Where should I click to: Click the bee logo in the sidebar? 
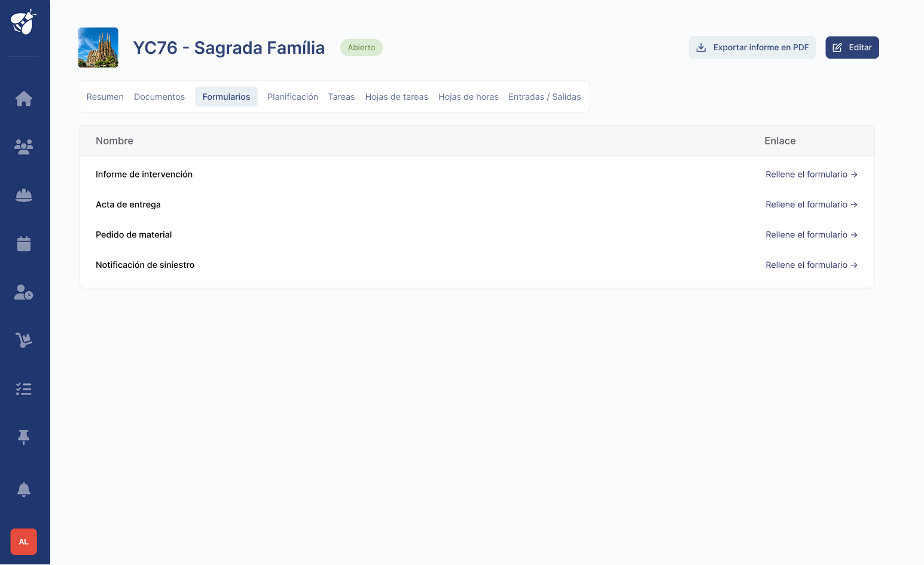click(24, 22)
